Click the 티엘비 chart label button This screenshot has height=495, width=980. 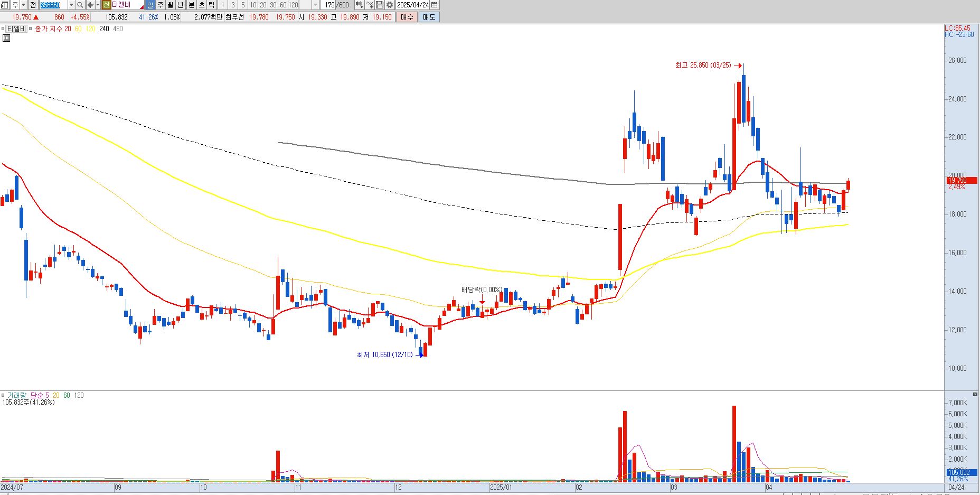[x=16, y=29]
